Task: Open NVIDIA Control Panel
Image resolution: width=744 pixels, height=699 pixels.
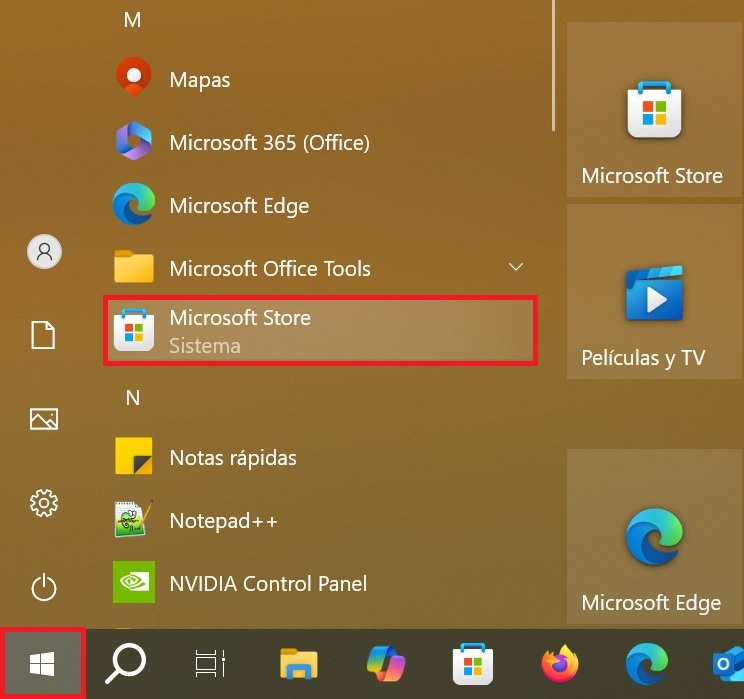Action: tap(321, 583)
